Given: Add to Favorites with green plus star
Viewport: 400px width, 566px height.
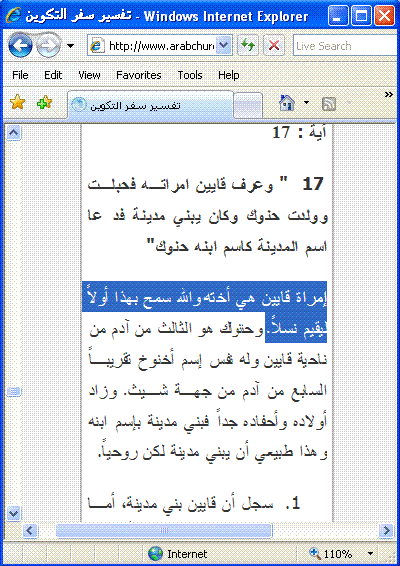Looking at the screenshot, I should click(45, 103).
